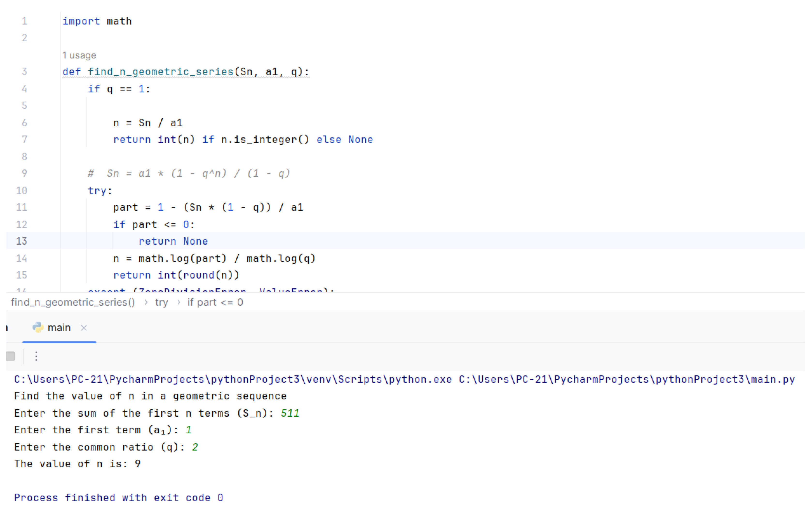Open the '1 usage' hint above the function
This screenshot has width=812, height=511.
pos(79,55)
